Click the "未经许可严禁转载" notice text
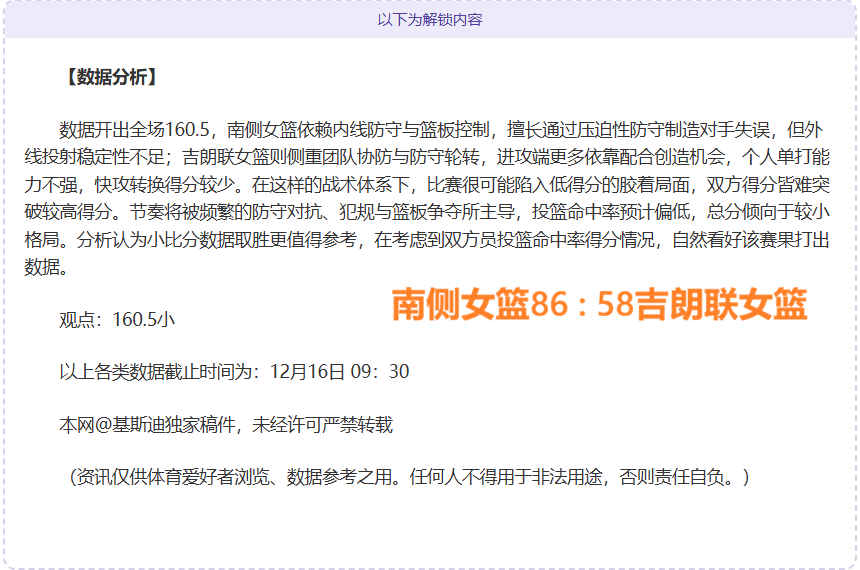This screenshot has width=860, height=570. pos(323,425)
